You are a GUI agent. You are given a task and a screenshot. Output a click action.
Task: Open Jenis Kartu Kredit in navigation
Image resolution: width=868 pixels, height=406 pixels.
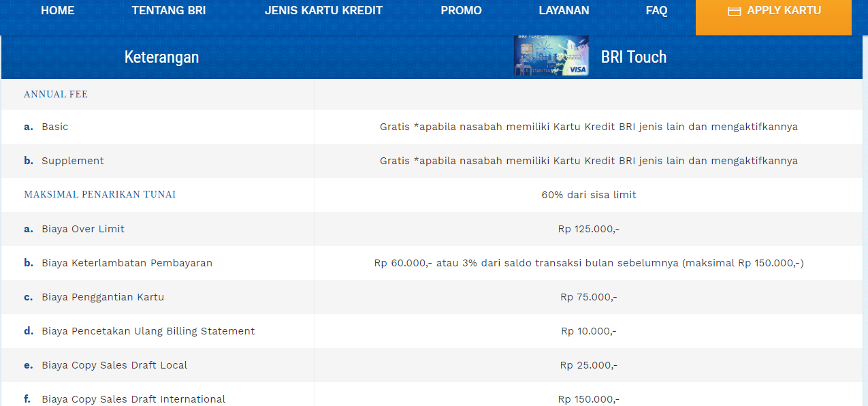coord(323,11)
